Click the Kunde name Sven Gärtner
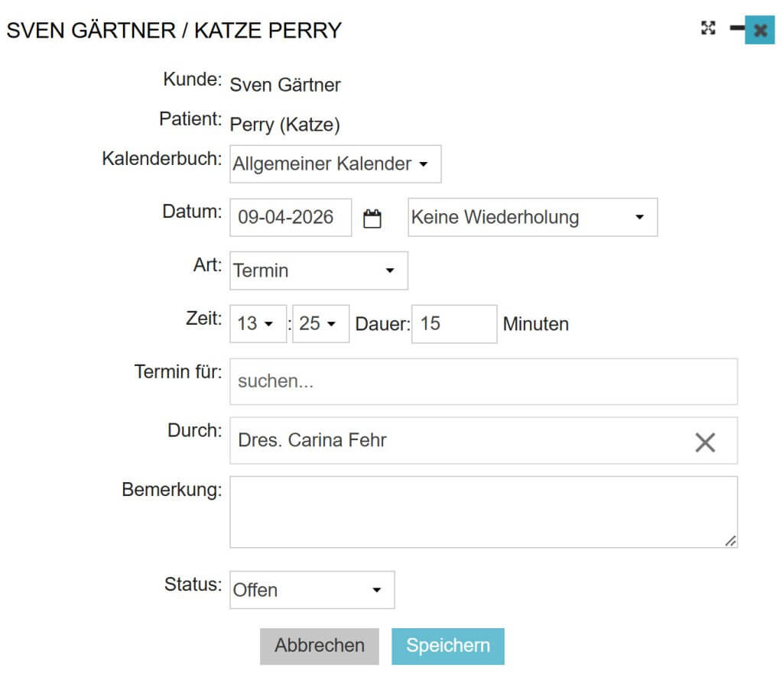Viewport: 783px width, 700px height. pyautogui.click(x=285, y=85)
